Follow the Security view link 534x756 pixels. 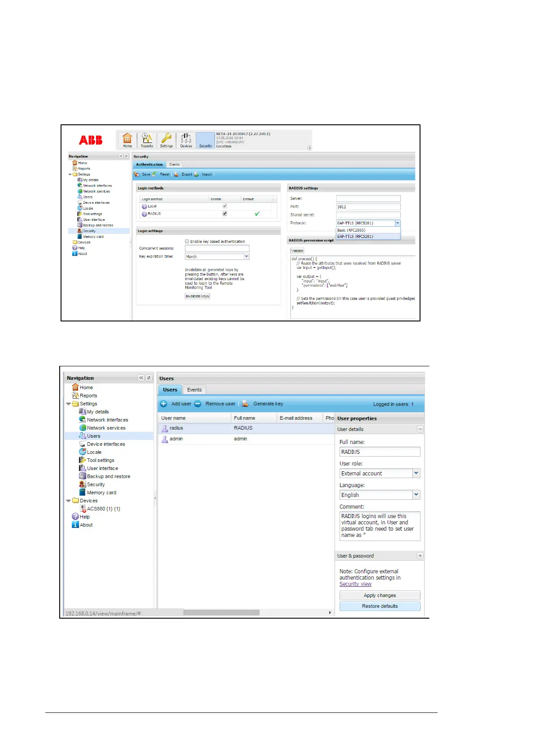coord(355,584)
